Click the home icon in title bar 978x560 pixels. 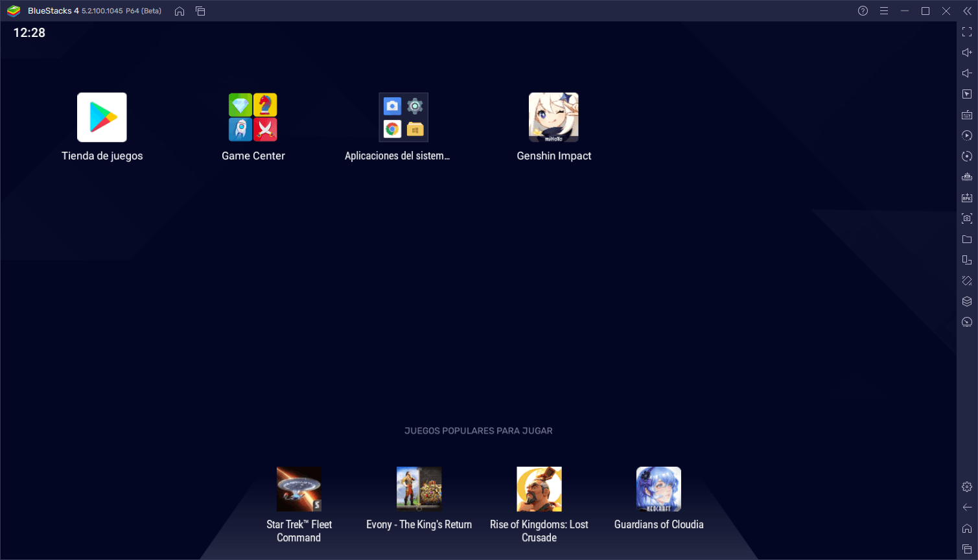coord(180,11)
